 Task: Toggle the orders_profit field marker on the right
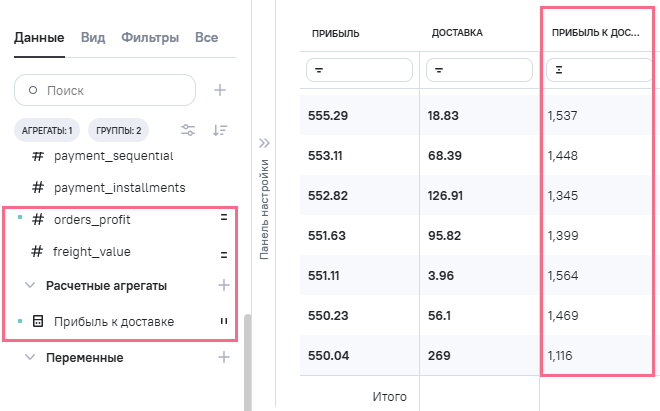coord(224,219)
